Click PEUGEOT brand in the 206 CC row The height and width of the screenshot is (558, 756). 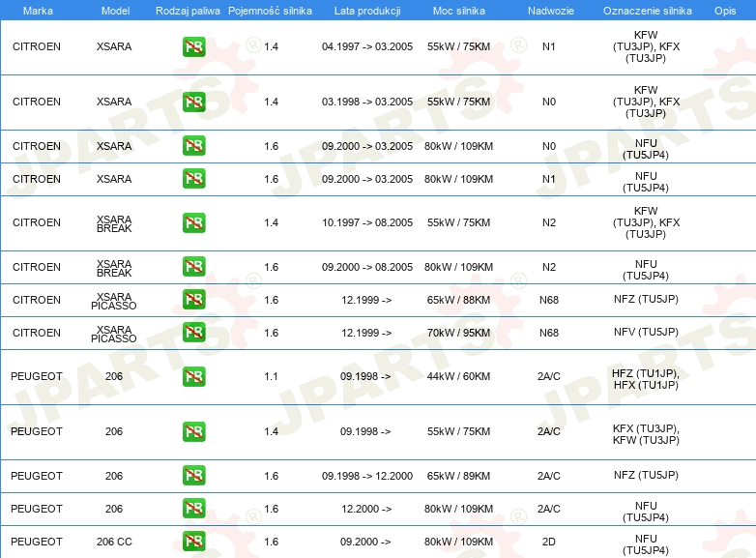click(x=37, y=542)
